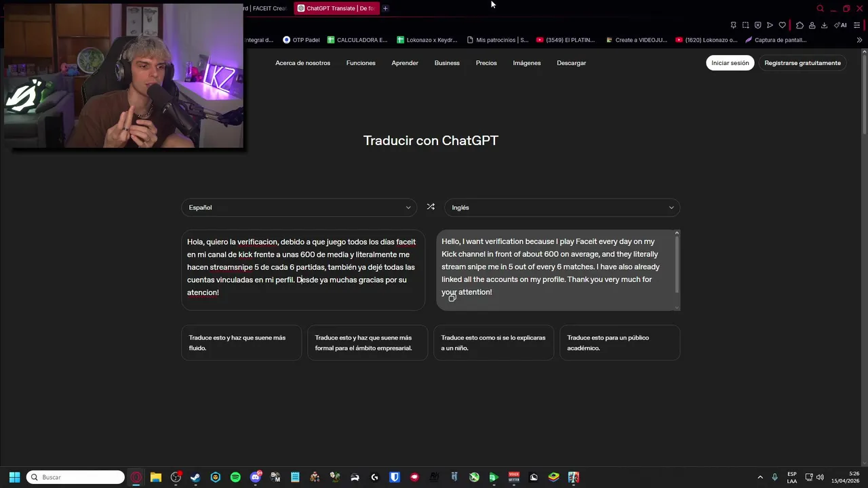Choose the 'público académico' suggestion
Viewport: 868px width, 488px height.
620,342
